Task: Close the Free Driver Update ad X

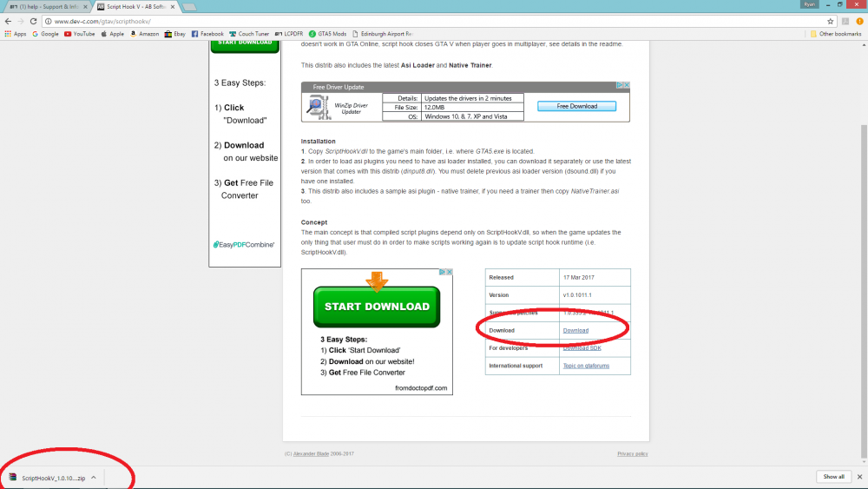Action: click(x=627, y=85)
